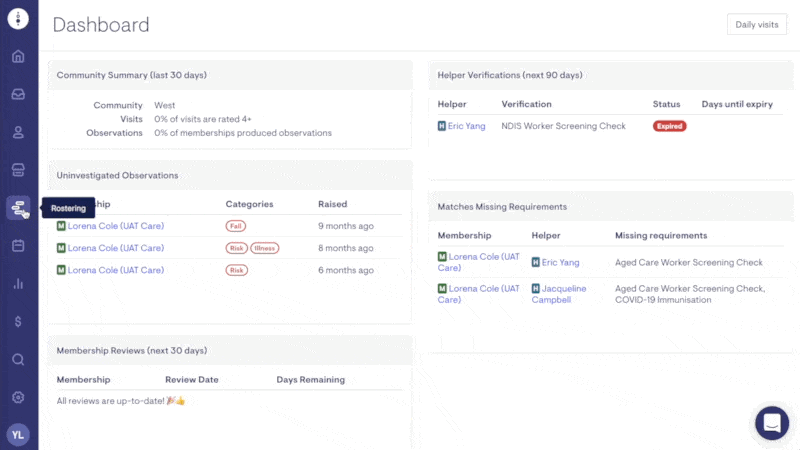Open the bar chart reports icon
The height and width of the screenshot is (450, 800).
18,283
